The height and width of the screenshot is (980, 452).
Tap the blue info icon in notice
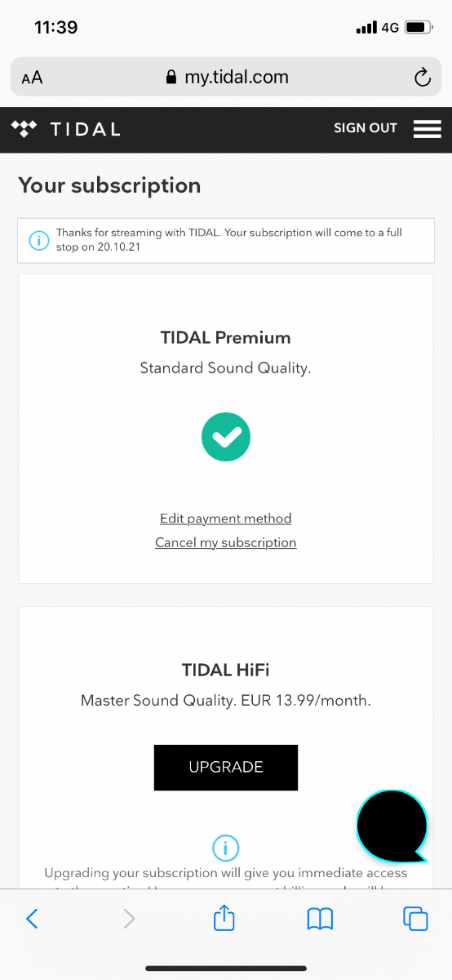click(39, 240)
